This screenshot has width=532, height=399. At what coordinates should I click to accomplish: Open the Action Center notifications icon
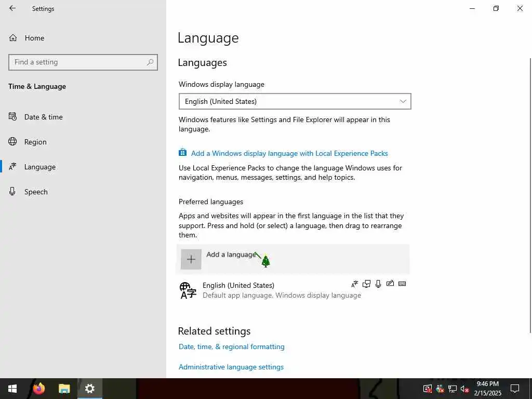(x=515, y=389)
